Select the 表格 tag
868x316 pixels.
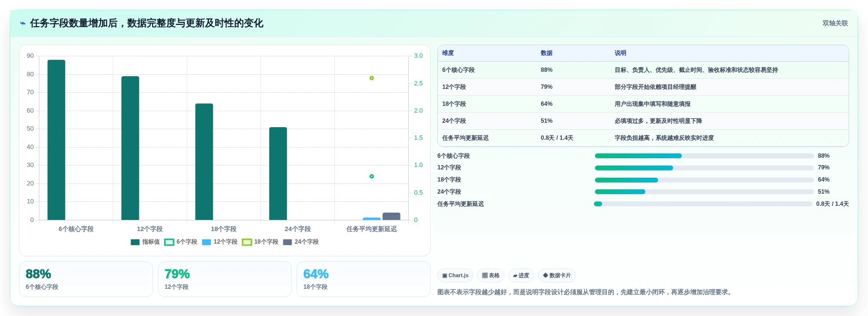coord(491,276)
